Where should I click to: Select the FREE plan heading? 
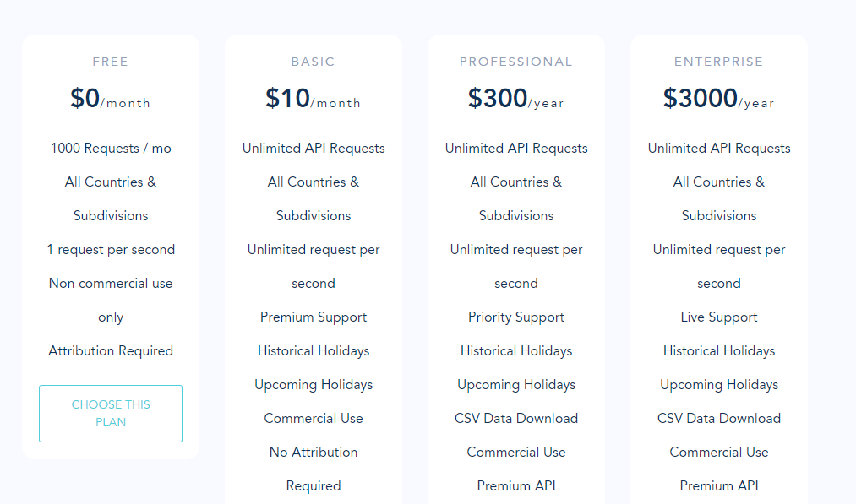pyautogui.click(x=111, y=62)
